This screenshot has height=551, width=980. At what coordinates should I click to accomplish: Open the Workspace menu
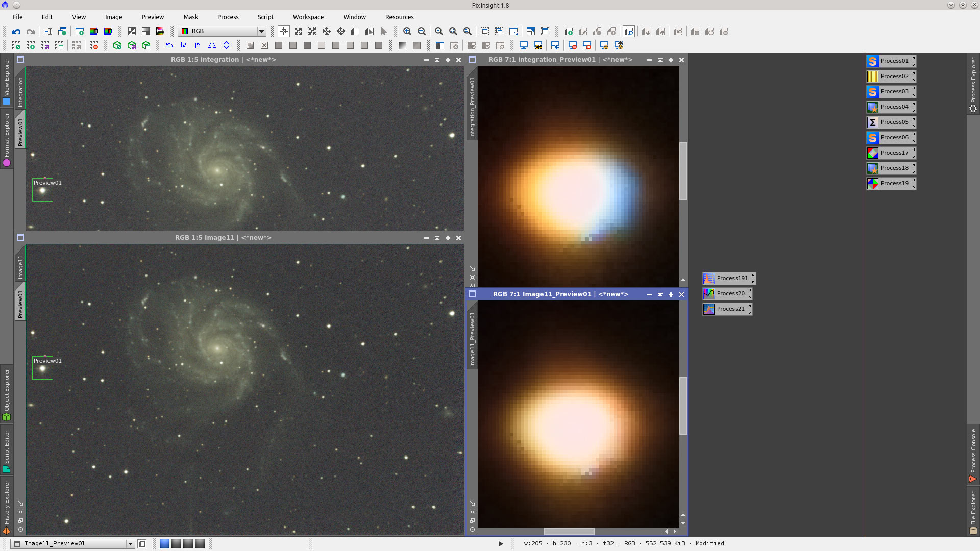(x=308, y=17)
